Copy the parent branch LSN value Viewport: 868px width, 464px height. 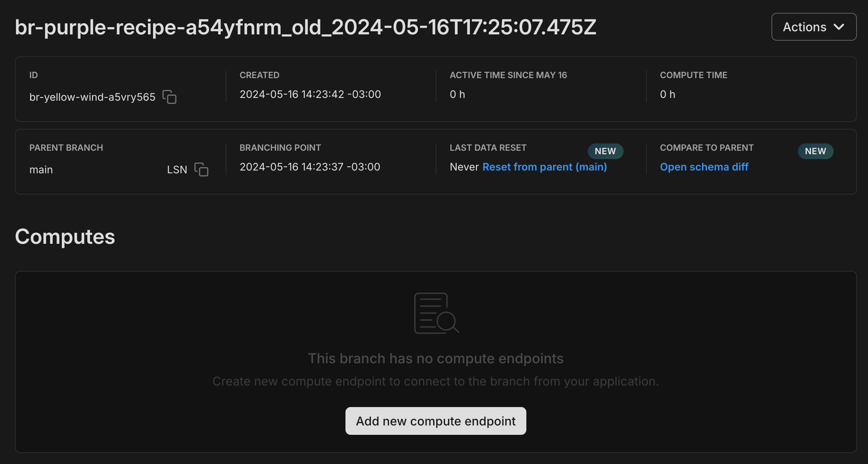201,169
